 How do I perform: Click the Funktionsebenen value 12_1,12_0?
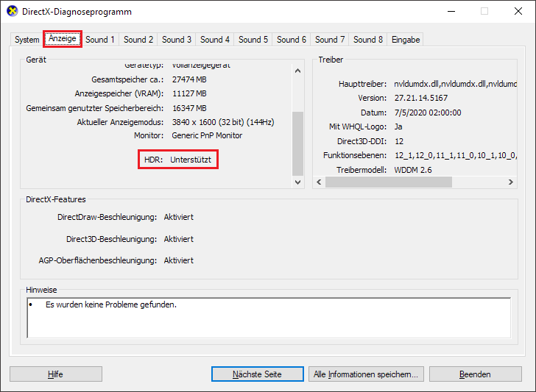click(x=455, y=155)
